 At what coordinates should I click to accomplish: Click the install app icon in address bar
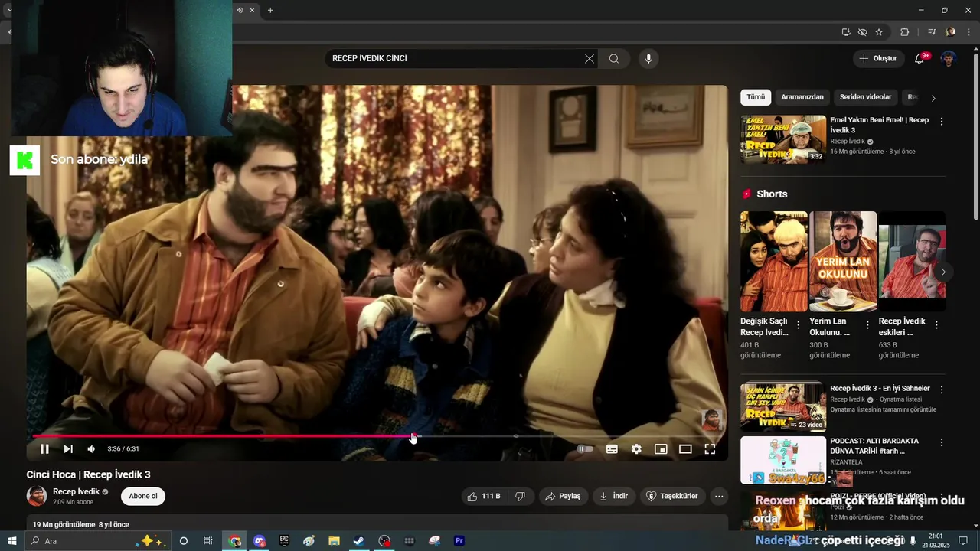846,32
